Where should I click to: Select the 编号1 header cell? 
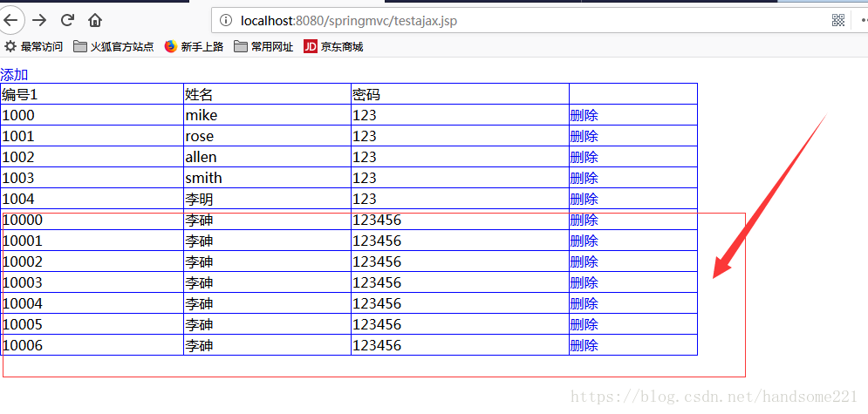coord(92,94)
